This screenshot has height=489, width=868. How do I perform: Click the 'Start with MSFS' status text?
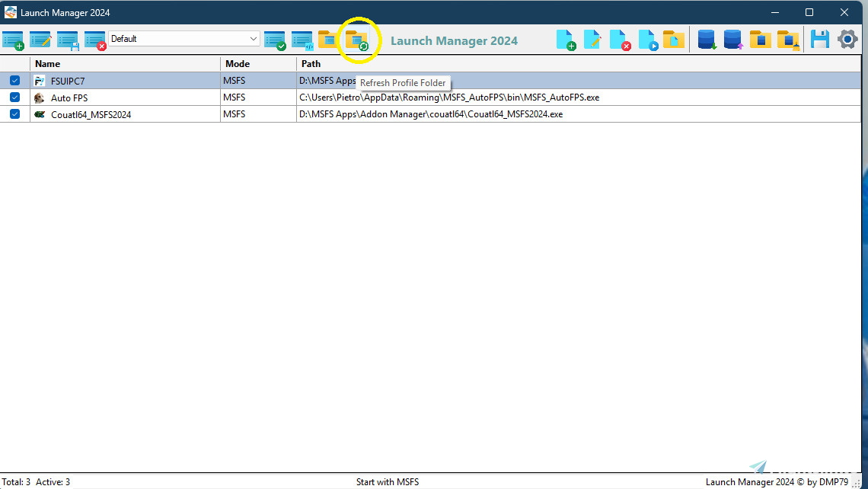[x=388, y=482]
